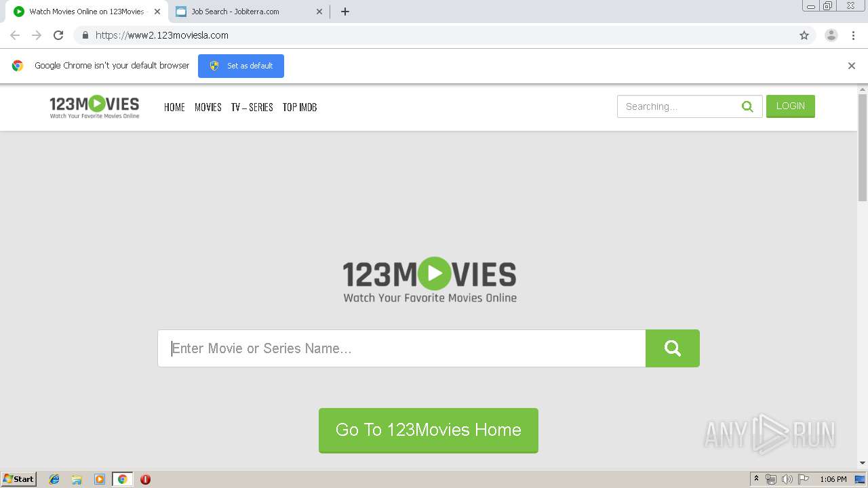Open the Chrome profile avatar
868x488 pixels.
[831, 35]
